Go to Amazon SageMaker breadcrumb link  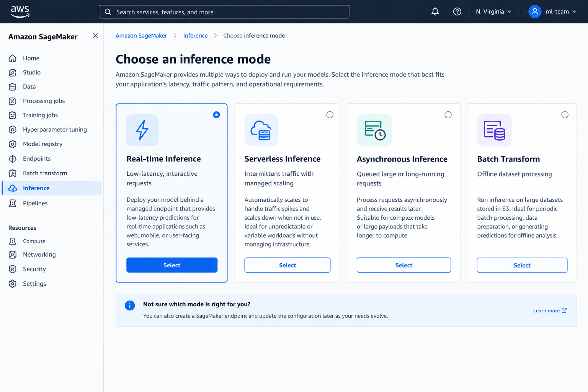point(141,36)
